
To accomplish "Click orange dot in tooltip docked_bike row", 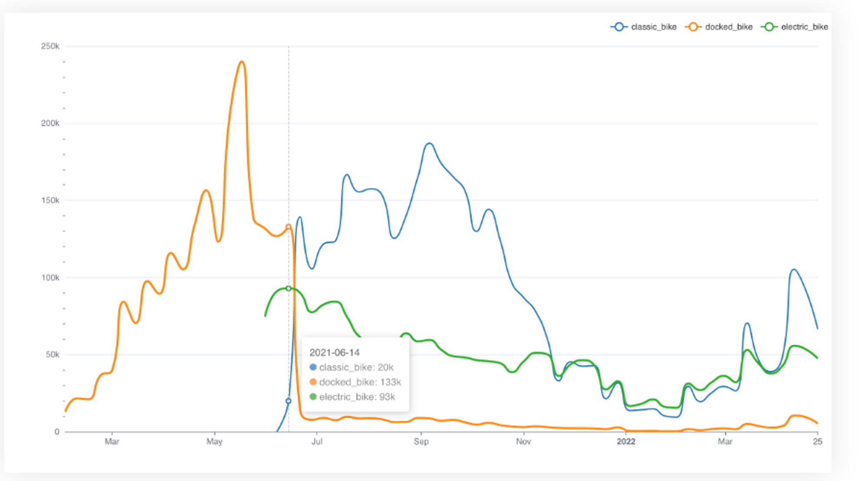I will point(313,382).
